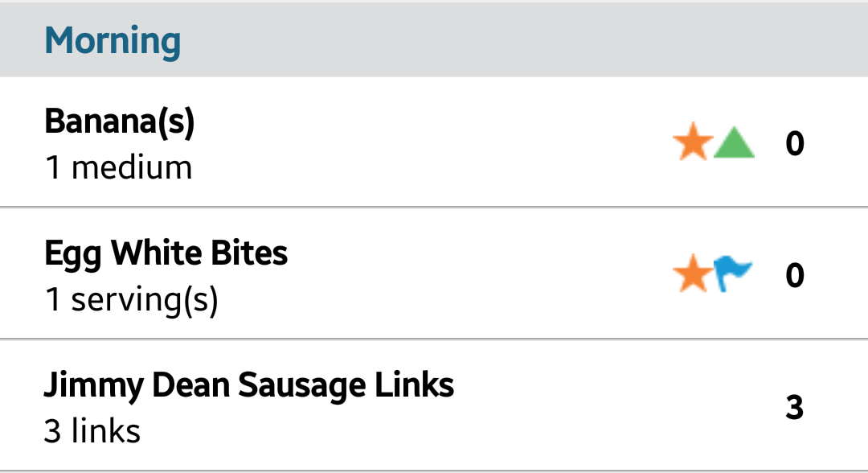
Task: Click empty gray area right of Morning header
Action: pyautogui.click(x=520, y=40)
